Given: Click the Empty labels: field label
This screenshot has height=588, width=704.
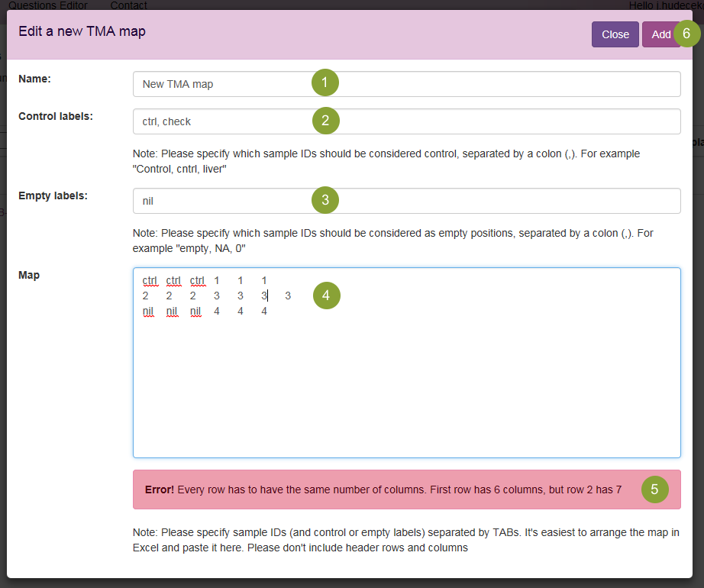Looking at the screenshot, I should click(53, 195).
